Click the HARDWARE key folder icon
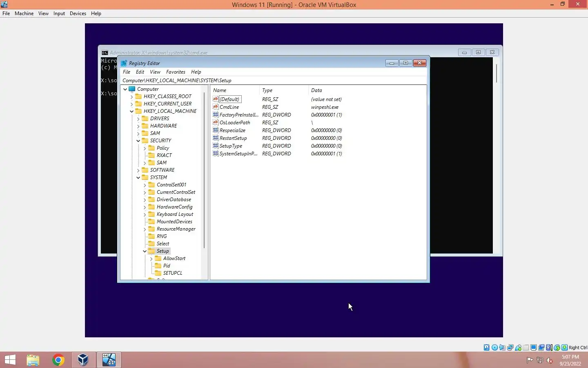This screenshot has height=368, width=588. (x=145, y=126)
